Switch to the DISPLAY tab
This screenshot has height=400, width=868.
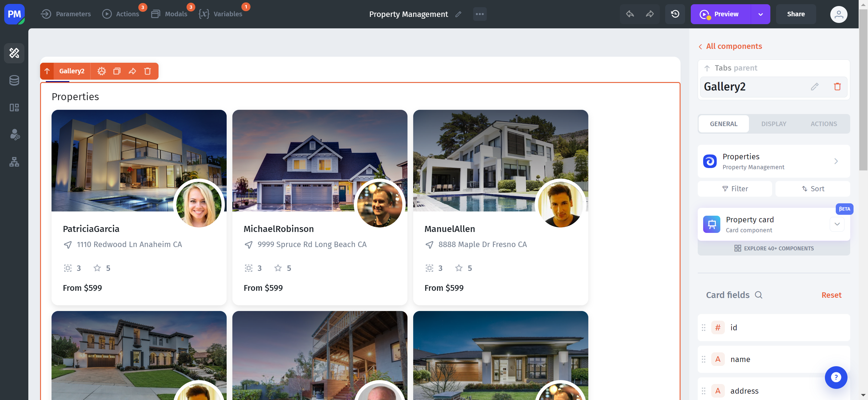[x=774, y=124]
